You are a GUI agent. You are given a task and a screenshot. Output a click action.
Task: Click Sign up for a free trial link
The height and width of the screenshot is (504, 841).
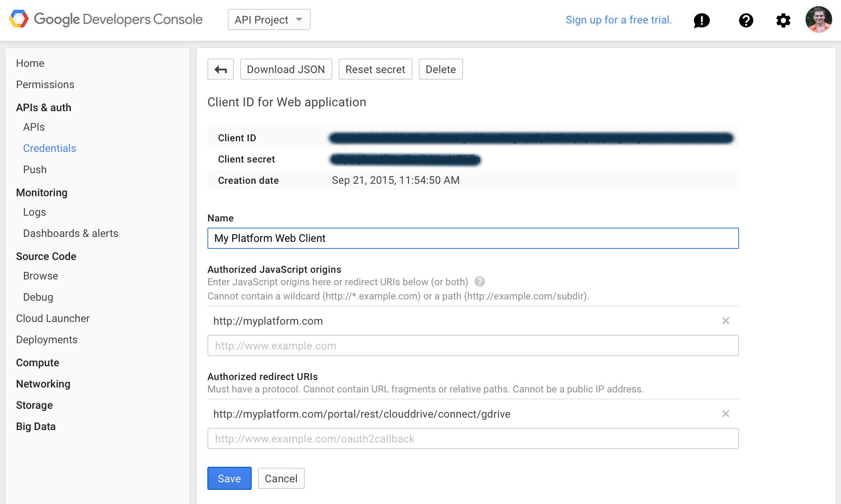click(x=619, y=20)
